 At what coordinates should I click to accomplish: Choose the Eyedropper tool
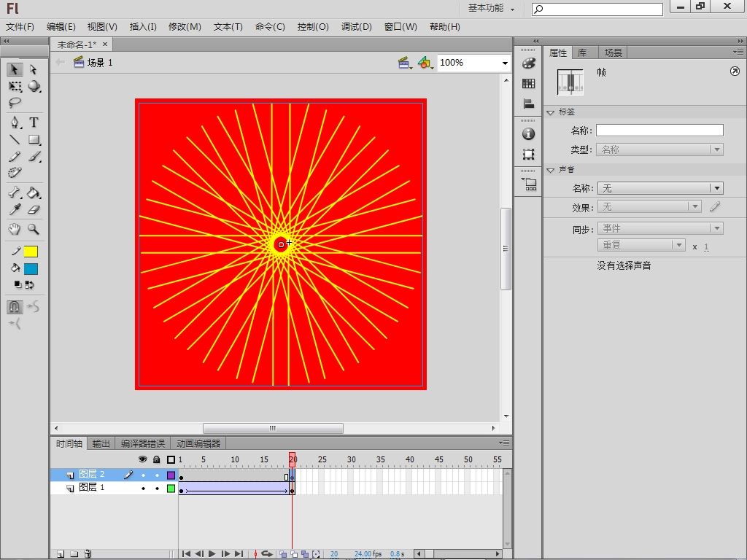tap(15, 210)
